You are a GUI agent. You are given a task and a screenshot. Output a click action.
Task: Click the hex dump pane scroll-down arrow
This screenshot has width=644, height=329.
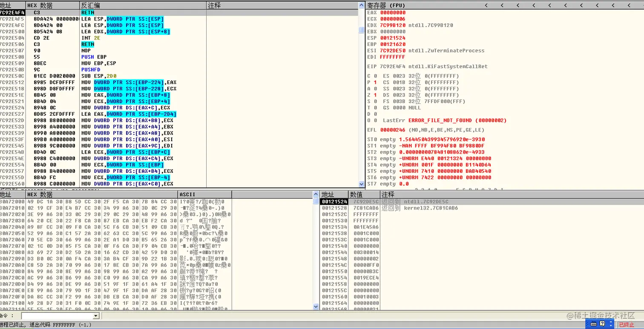(x=316, y=306)
